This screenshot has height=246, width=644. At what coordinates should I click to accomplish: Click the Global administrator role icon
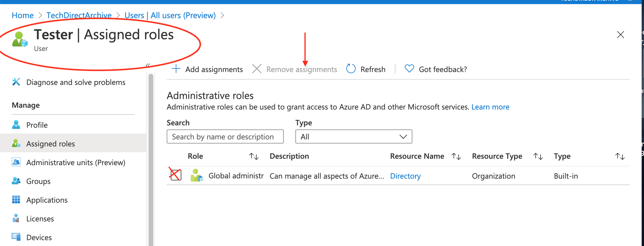197,176
